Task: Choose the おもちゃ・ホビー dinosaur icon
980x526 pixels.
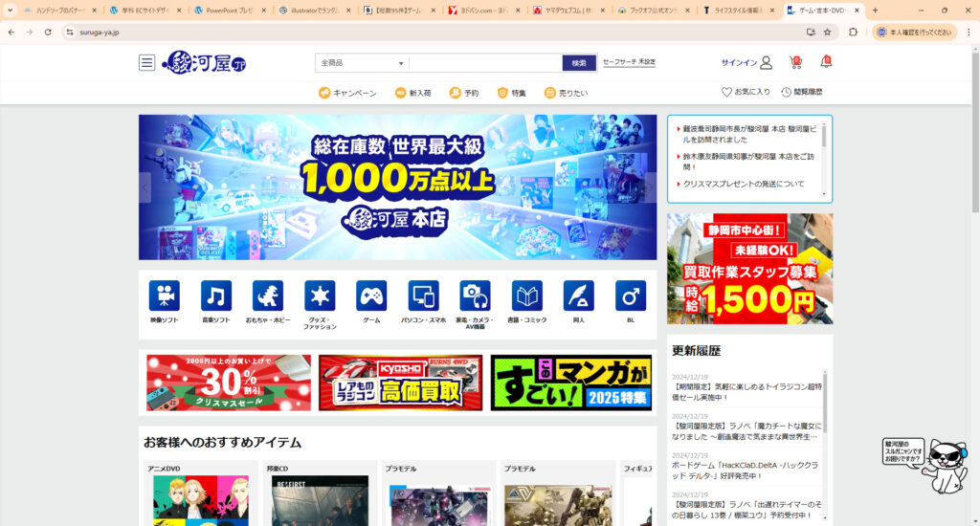Action: (268, 296)
